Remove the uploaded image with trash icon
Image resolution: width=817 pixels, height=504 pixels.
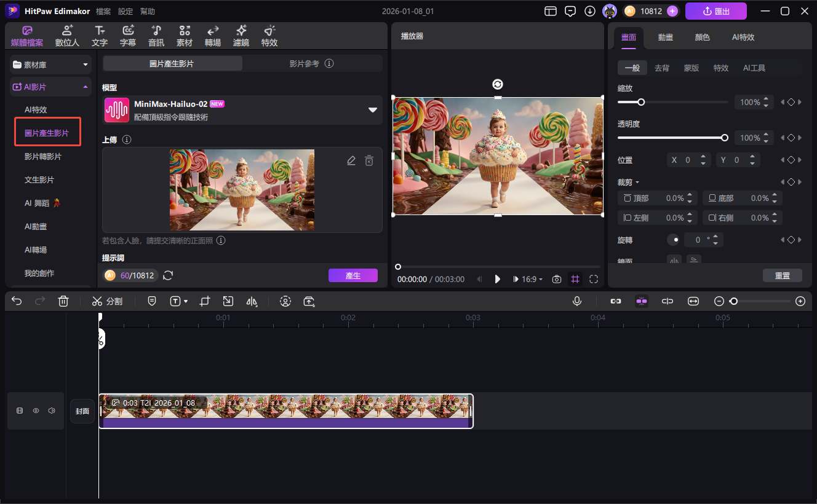[x=369, y=160]
